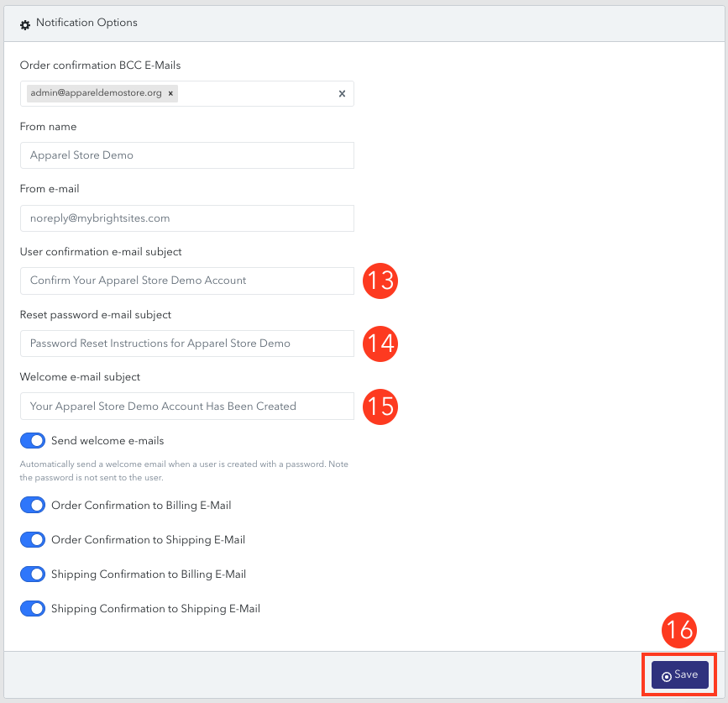The height and width of the screenshot is (703, 728).
Task: Edit the Reset password e-mail subject field
Action: tap(187, 344)
